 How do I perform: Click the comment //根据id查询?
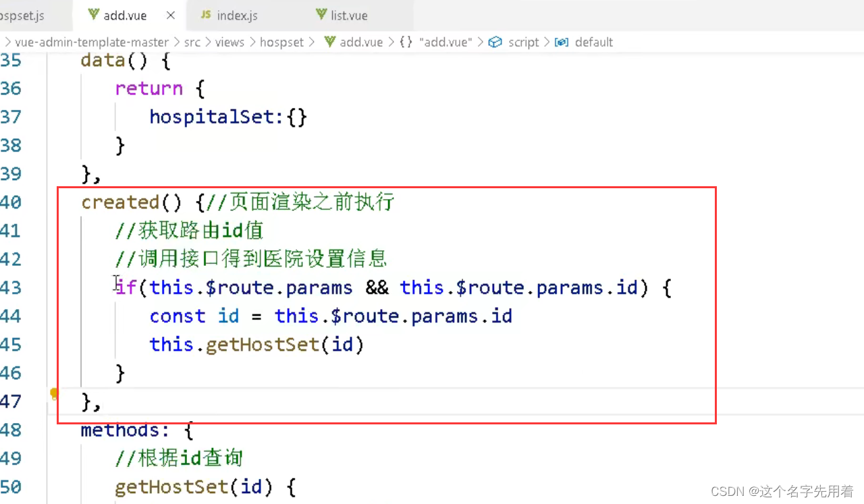(179, 458)
